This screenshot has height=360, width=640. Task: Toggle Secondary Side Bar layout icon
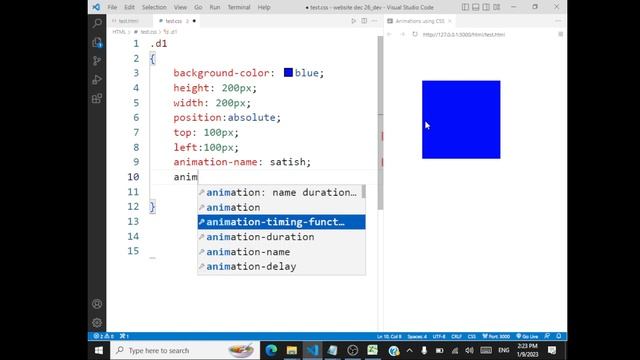[486, 7]
